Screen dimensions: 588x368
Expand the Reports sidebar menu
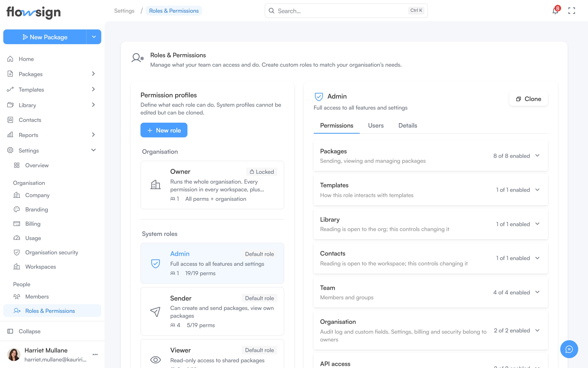[94, 135]
